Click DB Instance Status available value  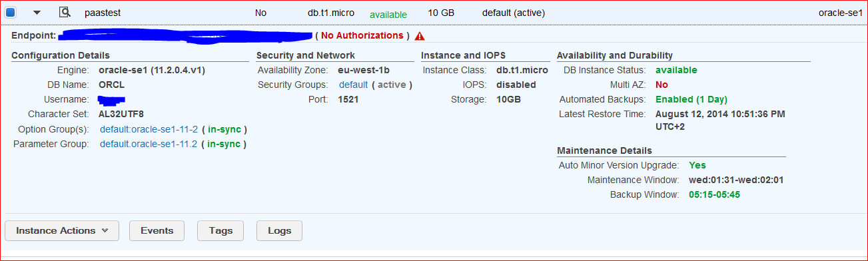(676, 70)
